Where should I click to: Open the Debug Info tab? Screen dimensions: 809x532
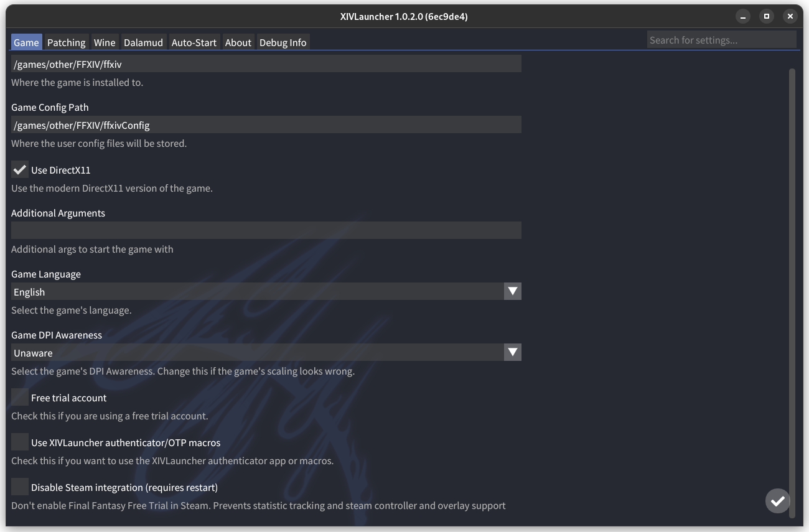coord(283,42)
